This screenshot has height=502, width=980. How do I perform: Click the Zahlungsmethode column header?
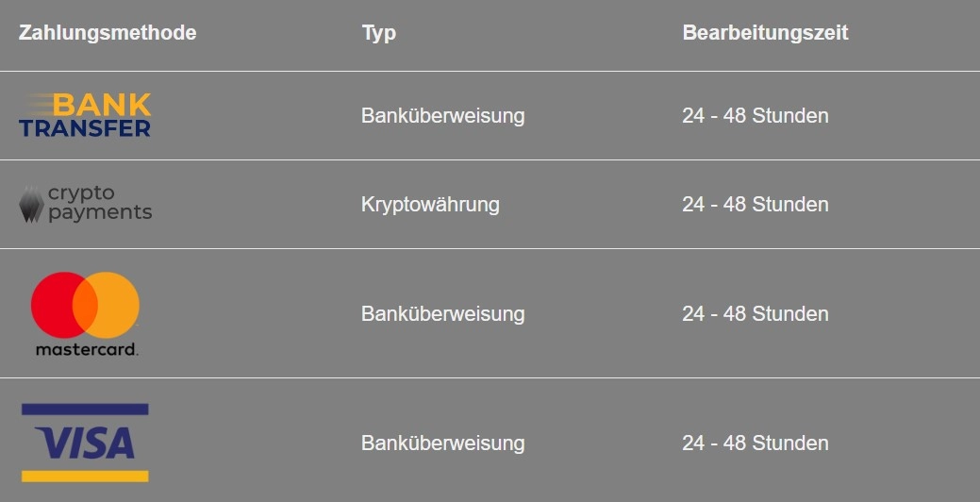pyautogui.click(x=108, y=33)
